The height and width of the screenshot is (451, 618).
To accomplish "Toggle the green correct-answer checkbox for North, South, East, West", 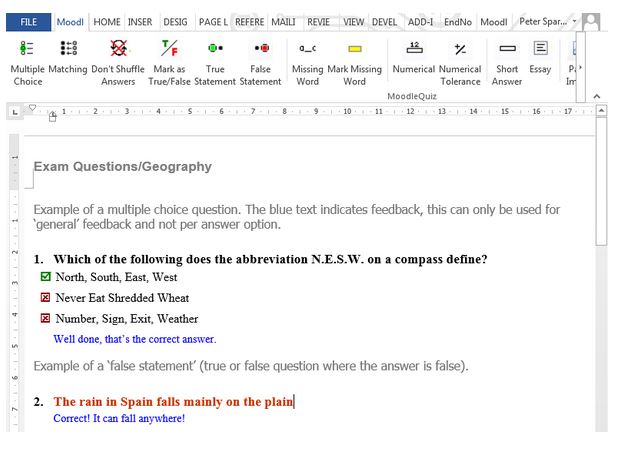I will point(46,276).
